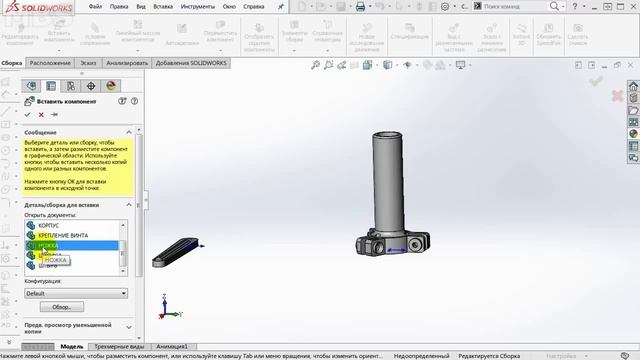Viewport: 640px width, 360px height.
Task: Open the Конфигурация Default dropdown
Action: point(76,293)
